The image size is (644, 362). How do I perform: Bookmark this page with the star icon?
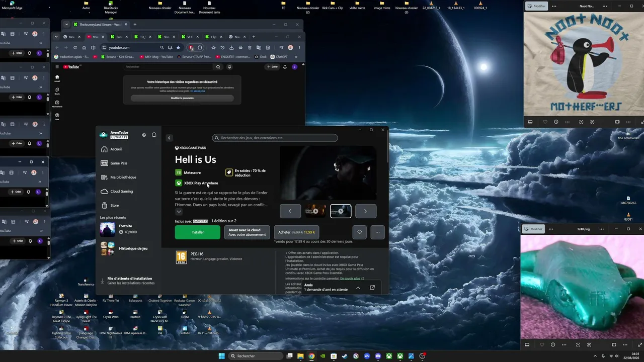click(x=178, y=48)
